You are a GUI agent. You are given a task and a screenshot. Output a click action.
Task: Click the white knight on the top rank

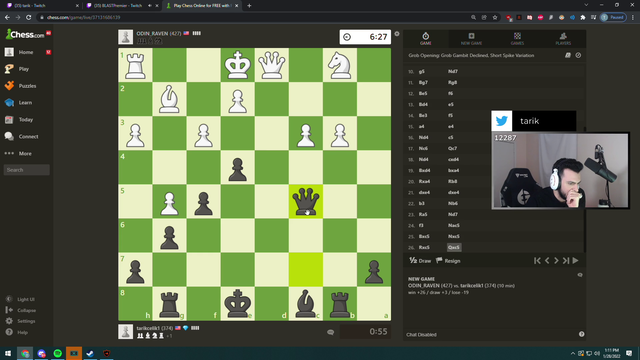pos(340,65)
